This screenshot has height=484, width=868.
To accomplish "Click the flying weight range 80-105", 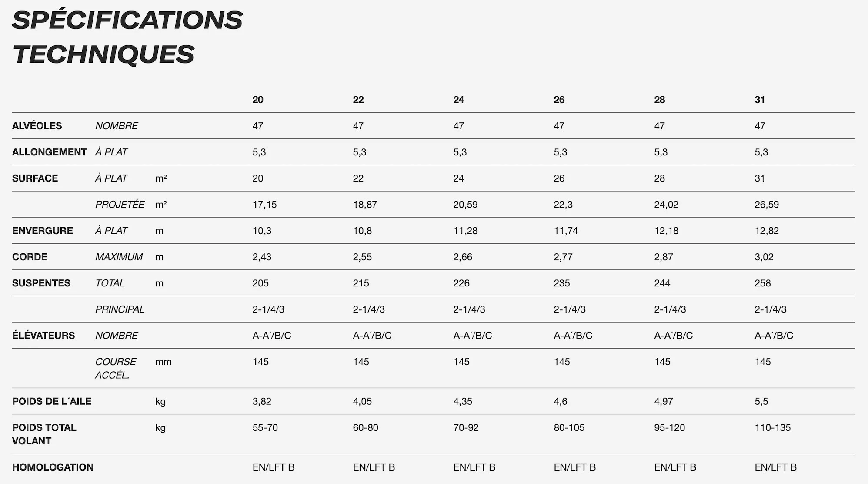I will click(569, 427).
